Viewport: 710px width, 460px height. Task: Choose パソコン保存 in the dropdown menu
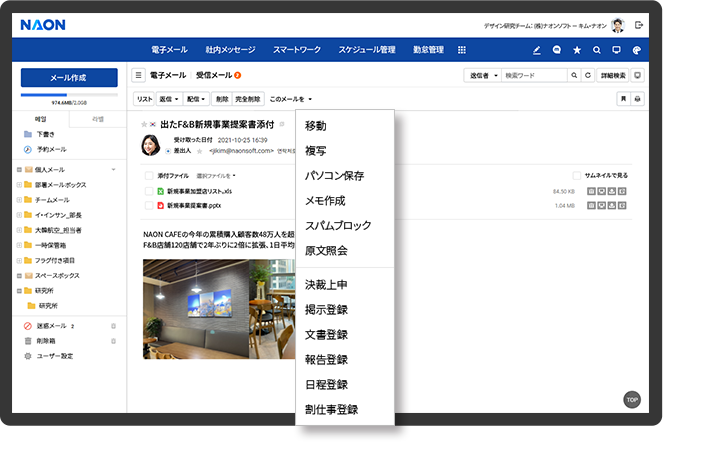[x=334, y=175]
